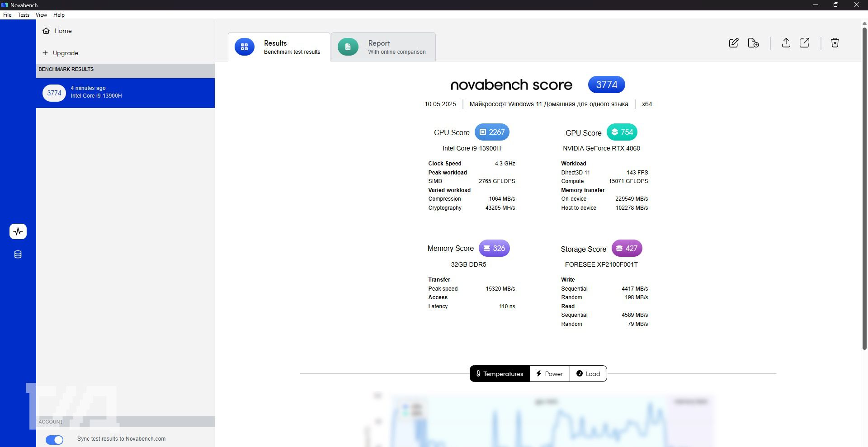The width and height of the screenshot is (868, 447).
Task: Open the Help menu
Action: 59,15
